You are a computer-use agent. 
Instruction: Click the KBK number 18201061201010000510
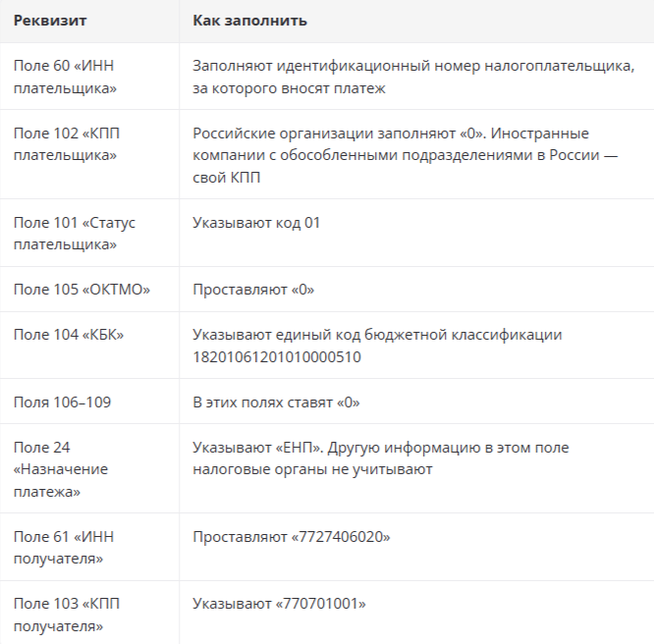(x=277, y=357)
